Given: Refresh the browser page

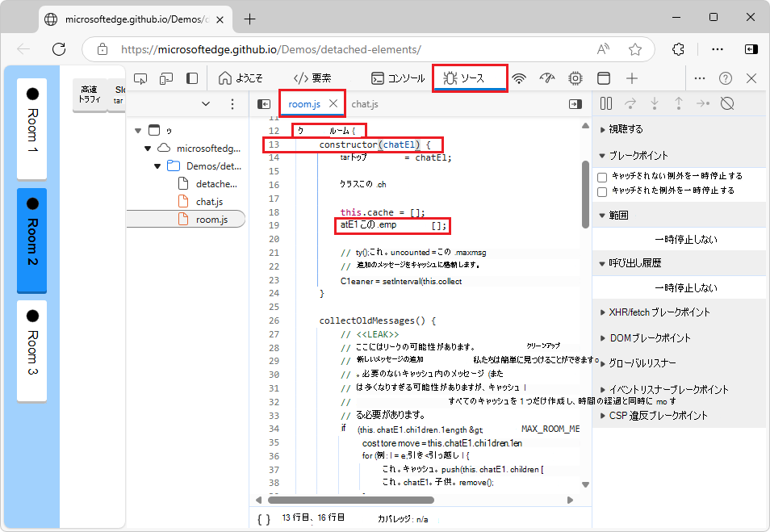Looking at the screenshot, I should pyautogui.click(x=59, y=49).
